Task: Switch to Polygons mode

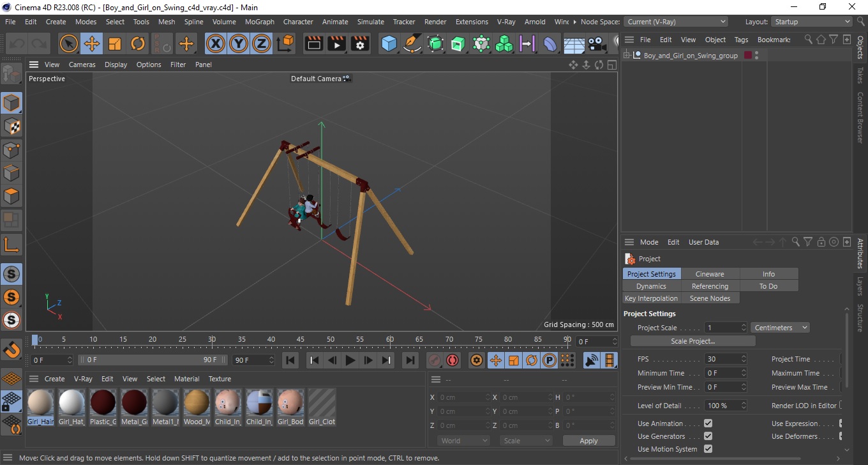Action: [x=11, y=195]
